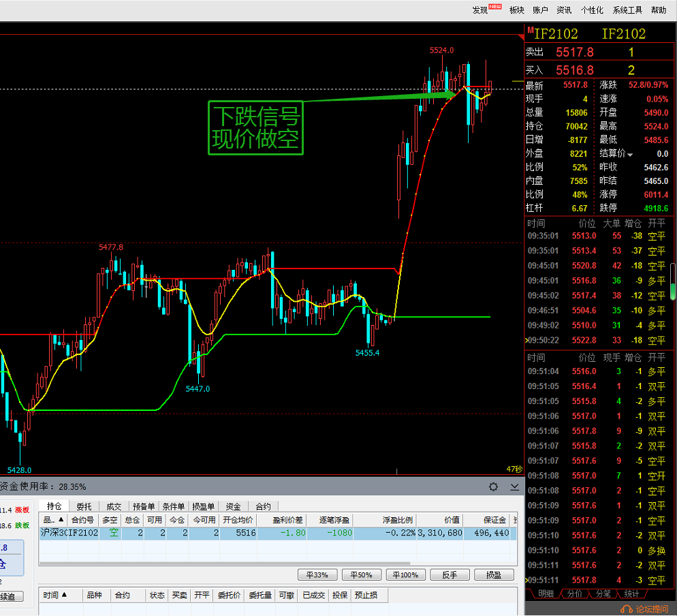Open the 发现 menu
Image resolution: width=677 pixels, height=616 pixels.
click(480, 10)
